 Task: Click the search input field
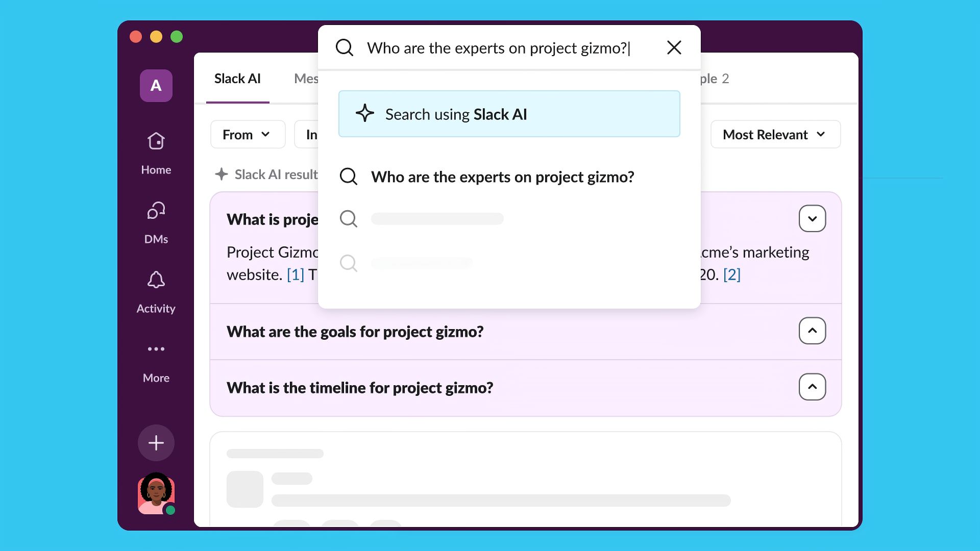click(x=498, y=47)
